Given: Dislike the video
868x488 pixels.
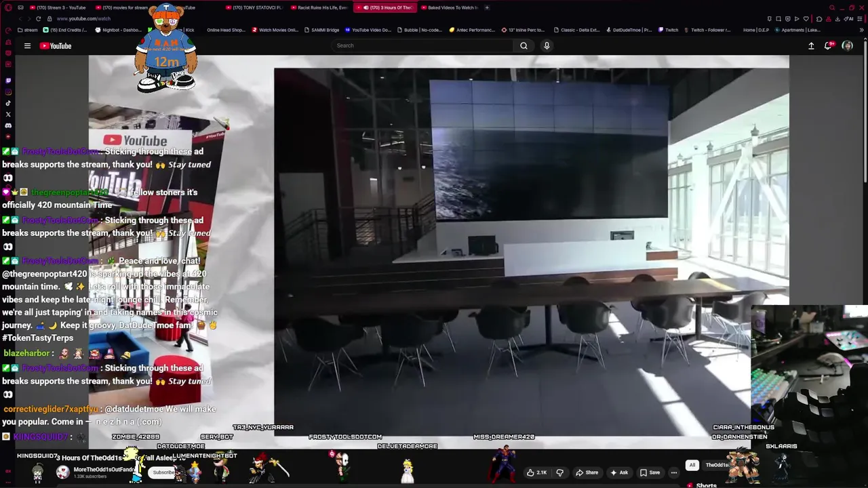Looking at the screenshot, I should (559, 472).
